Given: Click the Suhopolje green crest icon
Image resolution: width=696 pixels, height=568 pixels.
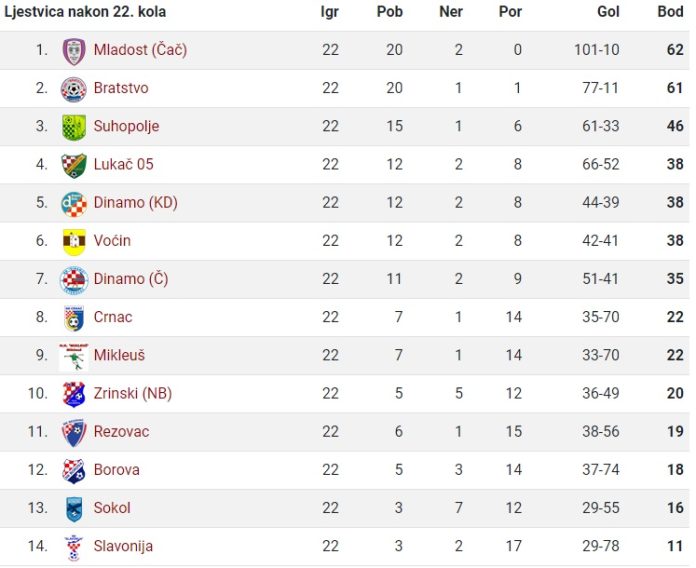Looking at the screenshot, I should click(74, 127).
